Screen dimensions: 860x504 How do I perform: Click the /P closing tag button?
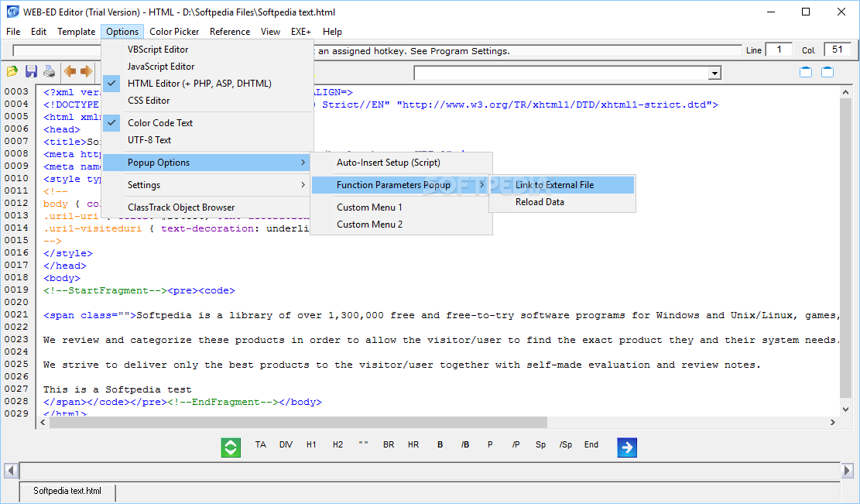coord(516,444)
